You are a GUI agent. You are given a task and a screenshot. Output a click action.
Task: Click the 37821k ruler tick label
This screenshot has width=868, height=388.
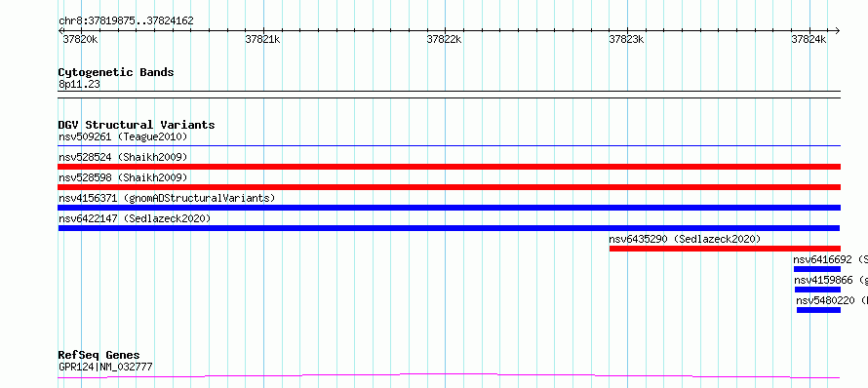tap(262, 39)
